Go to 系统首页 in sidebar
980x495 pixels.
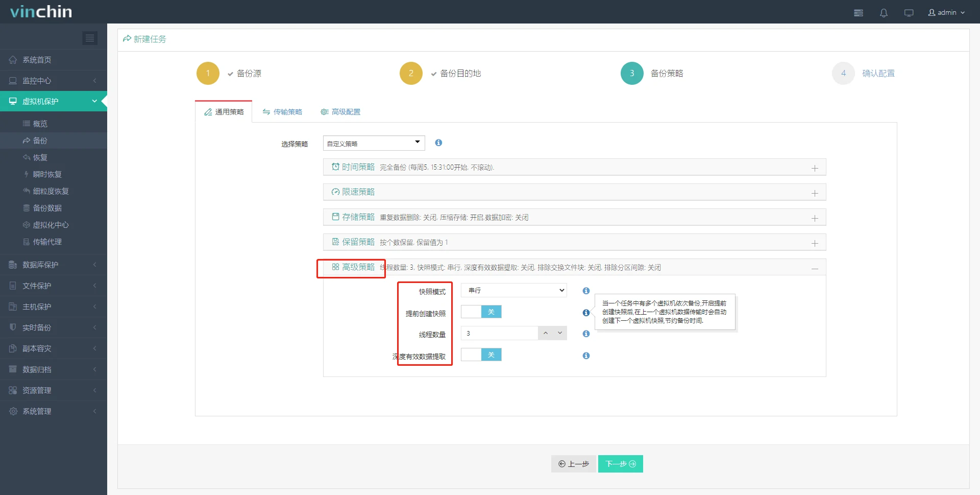pos(54,60)
